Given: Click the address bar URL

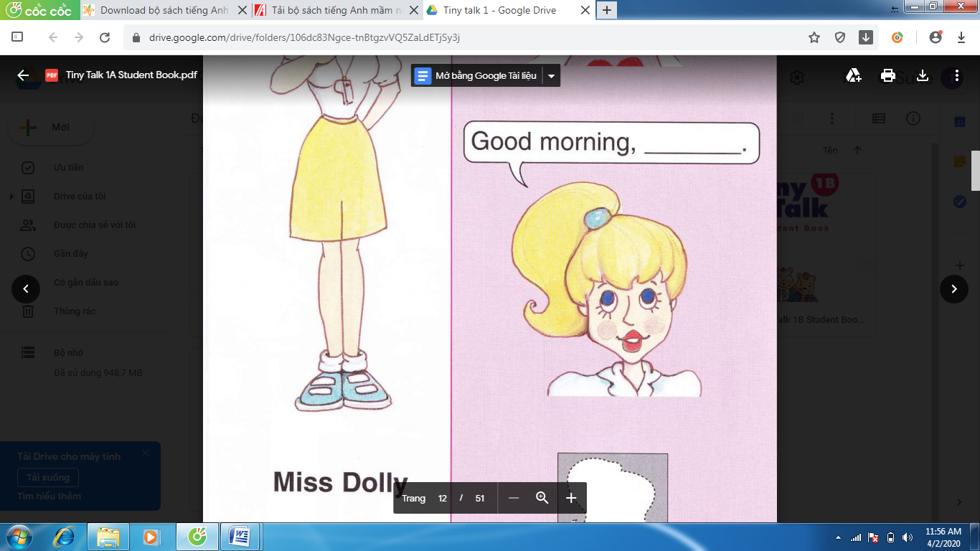Looking at the screenshot, I should (304, 37).
